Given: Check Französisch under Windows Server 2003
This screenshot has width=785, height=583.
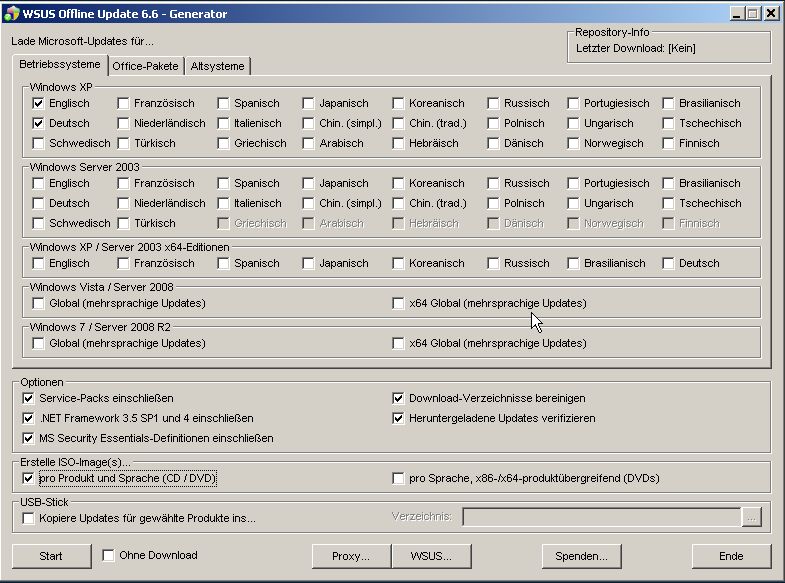Looking at the screenshot, I should [123, 183].
